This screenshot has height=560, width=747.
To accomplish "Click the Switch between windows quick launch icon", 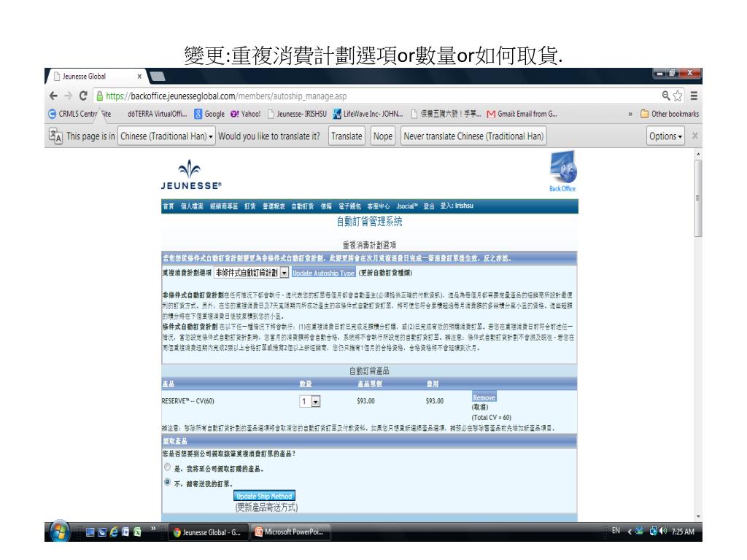I will click(x=102, y=532).
